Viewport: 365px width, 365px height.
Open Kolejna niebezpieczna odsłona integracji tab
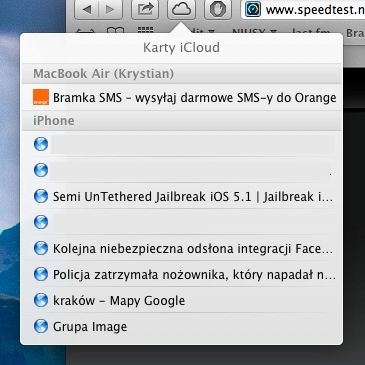pyautogui.click(x=182, y=248)
